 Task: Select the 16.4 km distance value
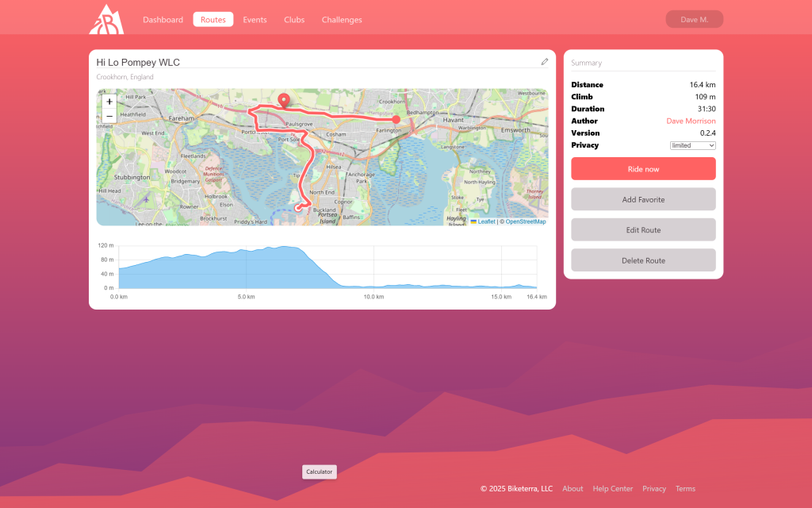703,84
